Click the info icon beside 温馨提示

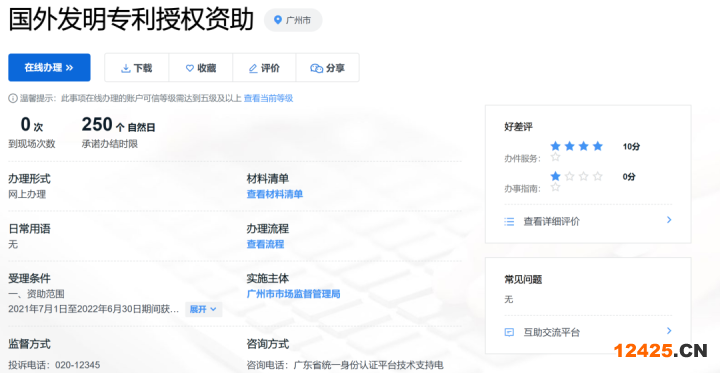pyautogui.click(x=12, y=98)
